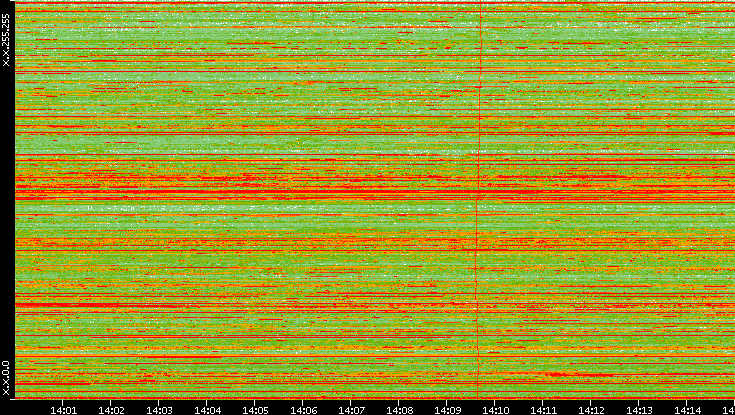This screenshot has width=735, height=415.
Task: Click the 14:03 time axis label
Action: tap(159, 411)
